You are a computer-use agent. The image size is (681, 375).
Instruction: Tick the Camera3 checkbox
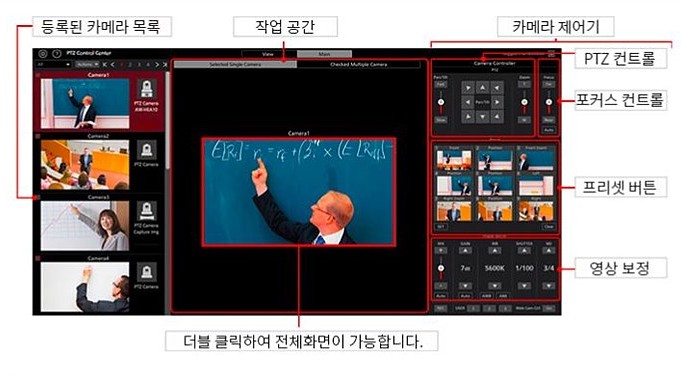click(x=38, y=197)
